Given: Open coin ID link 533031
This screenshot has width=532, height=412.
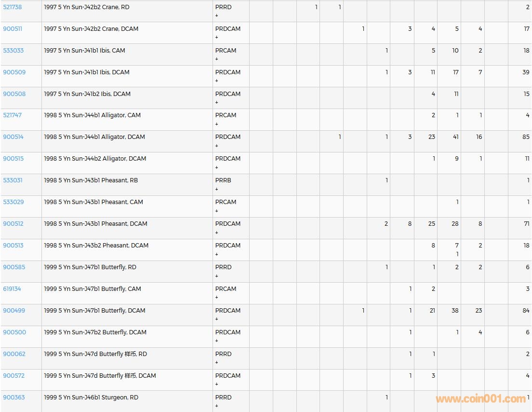Looking at the screenshot, I should click(13, 180).
